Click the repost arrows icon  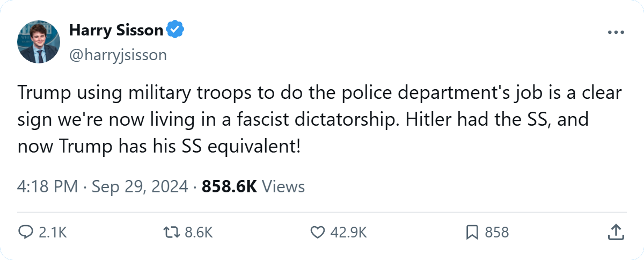[171, 232]
